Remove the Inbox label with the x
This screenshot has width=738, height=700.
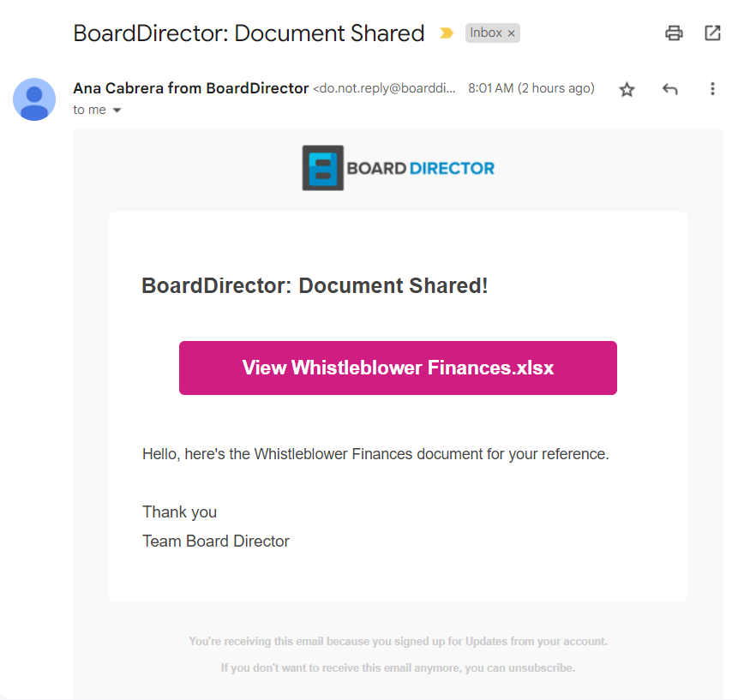511,33
